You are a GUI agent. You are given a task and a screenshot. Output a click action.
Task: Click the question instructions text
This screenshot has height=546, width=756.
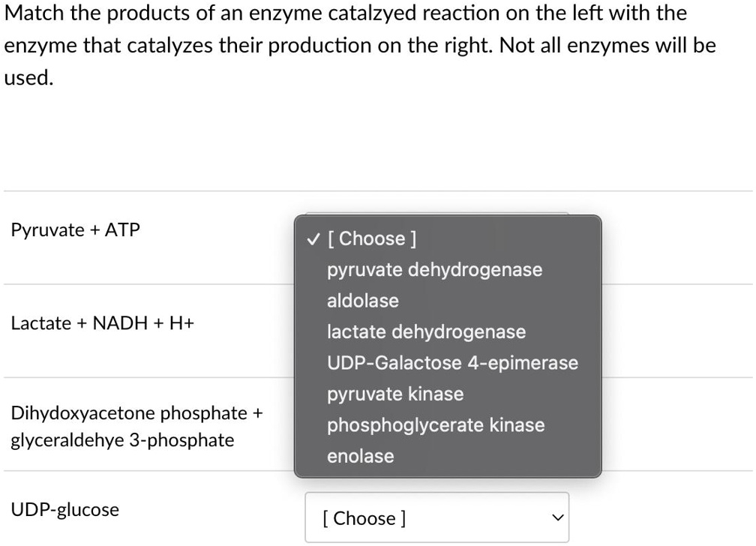point(360,45)
